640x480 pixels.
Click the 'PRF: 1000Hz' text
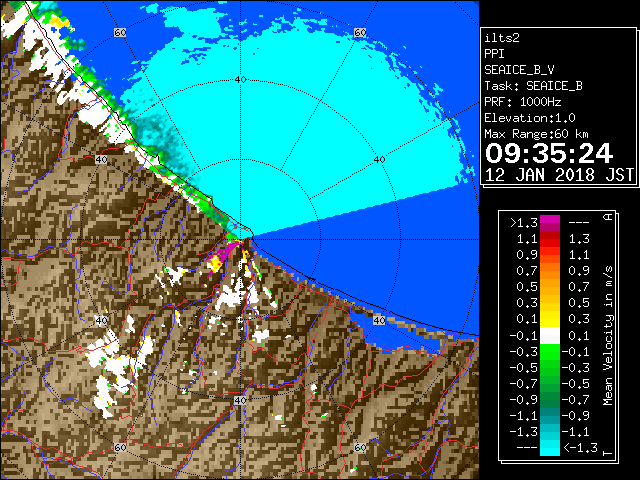523,102
